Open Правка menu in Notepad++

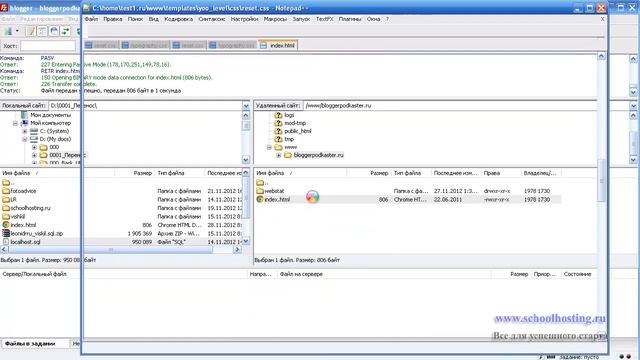[x=113, y=19]
